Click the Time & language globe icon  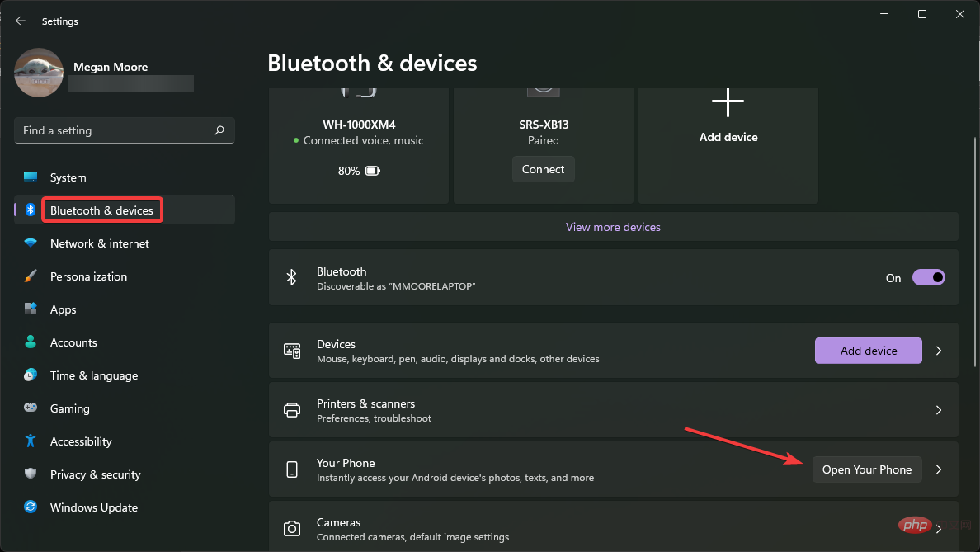(30, 375)
